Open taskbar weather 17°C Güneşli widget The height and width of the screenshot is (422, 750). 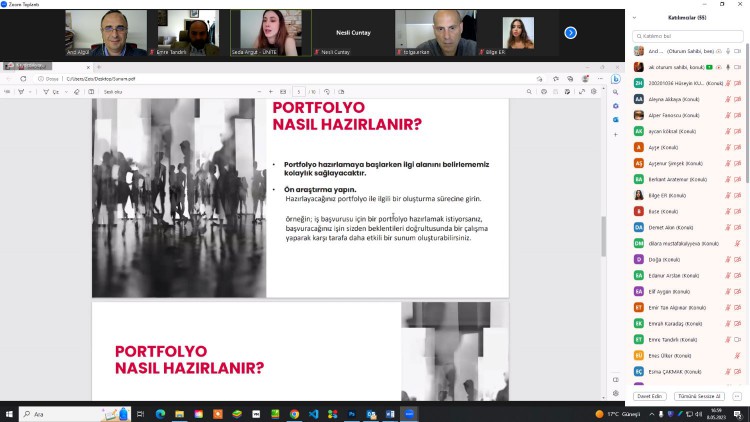618,414
